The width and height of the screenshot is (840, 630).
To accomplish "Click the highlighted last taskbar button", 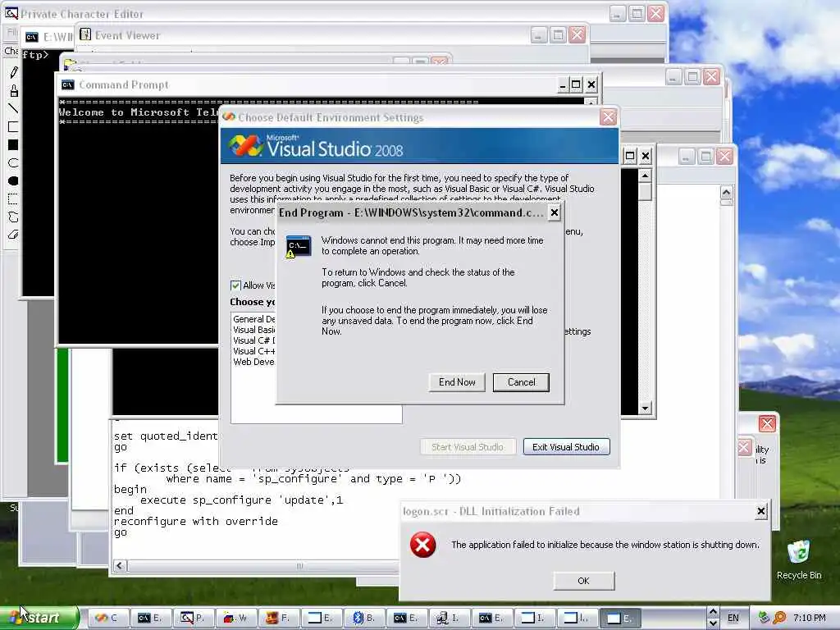I will 619,618.
